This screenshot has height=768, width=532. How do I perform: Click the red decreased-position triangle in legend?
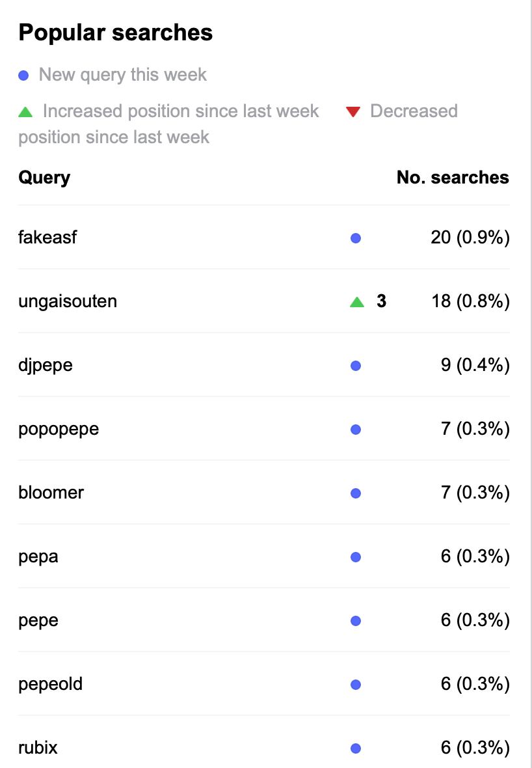(x=353, y=112)
